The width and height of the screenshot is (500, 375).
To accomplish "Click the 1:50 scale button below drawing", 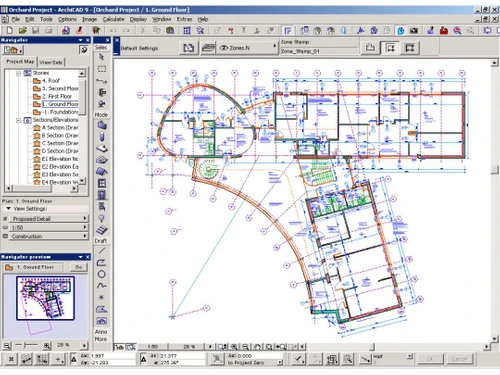I will (153, 347).
